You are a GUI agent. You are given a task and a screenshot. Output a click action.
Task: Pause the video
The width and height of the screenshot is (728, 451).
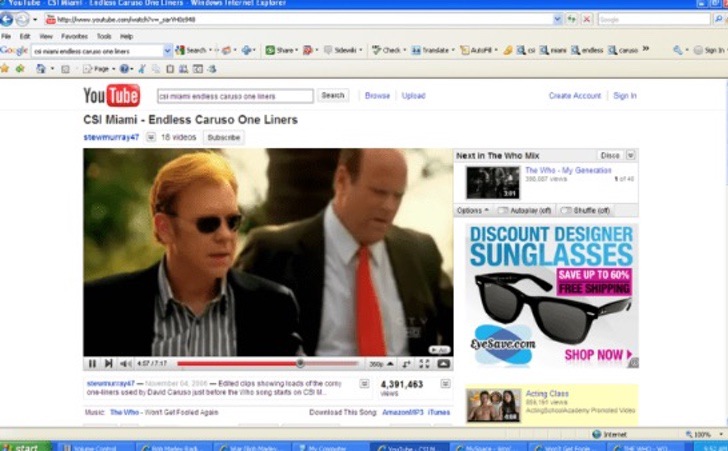click(x=92, y=364)
